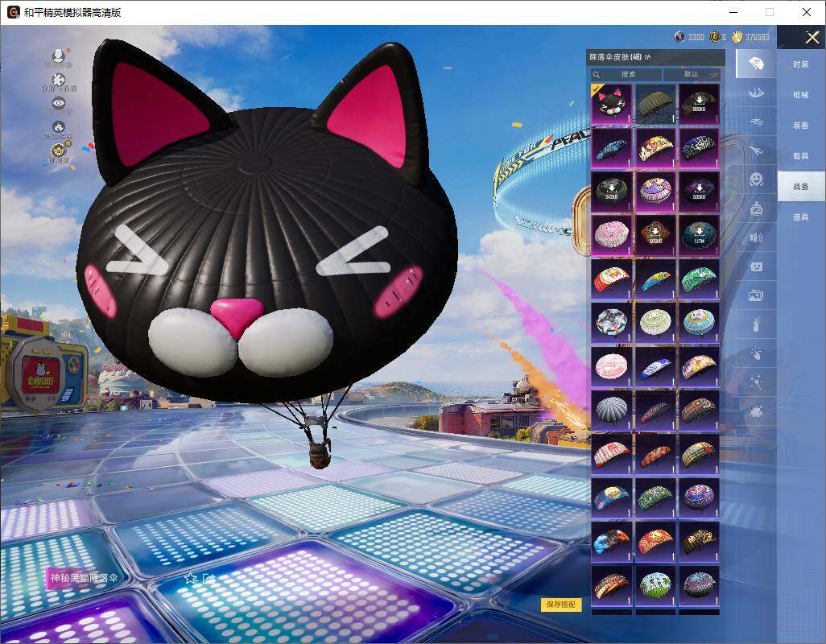Screen dimensions: 826x644
Task: Click the 保存搭配 button
Action: (561, 605)
